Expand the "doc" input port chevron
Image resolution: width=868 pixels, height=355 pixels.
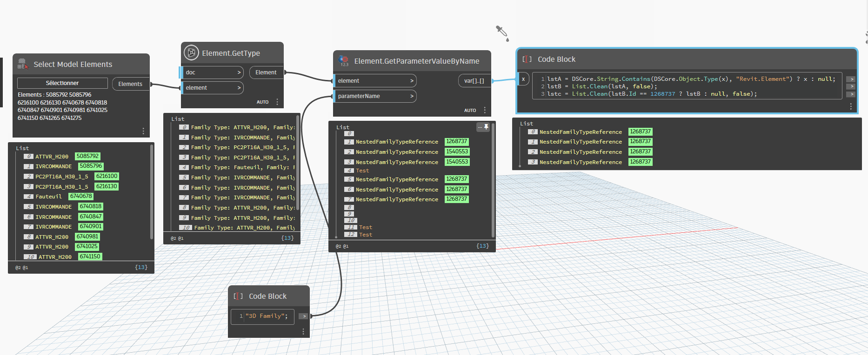point(239,72)
